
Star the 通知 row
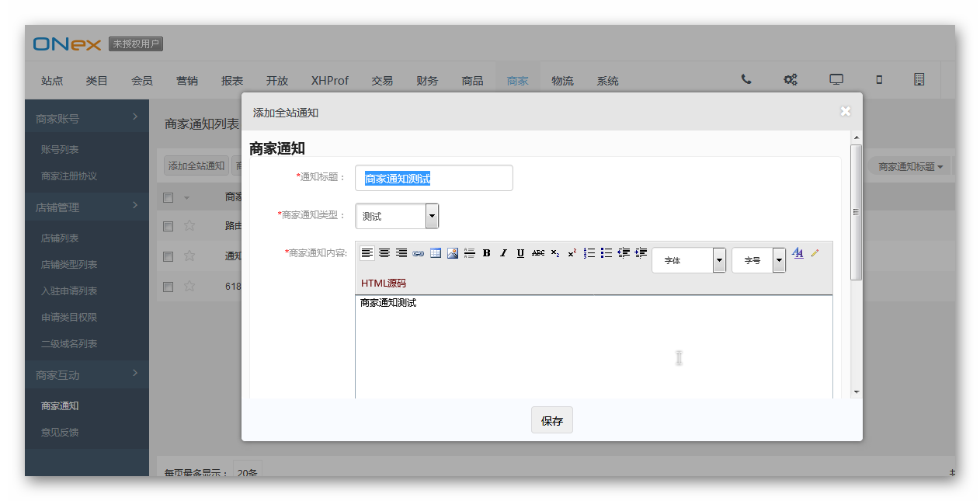pyautogui.click(x=189, y=256)
